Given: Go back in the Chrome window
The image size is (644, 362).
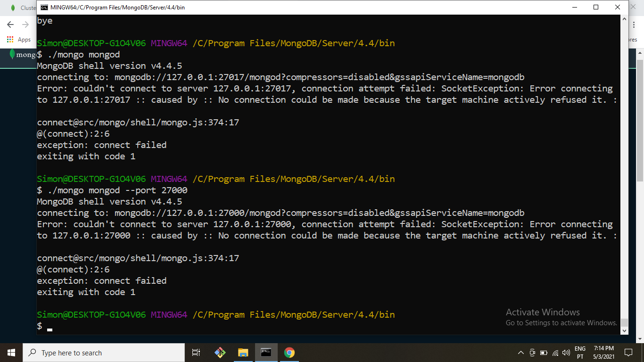Looking at the screenshot, I should 10,25.
